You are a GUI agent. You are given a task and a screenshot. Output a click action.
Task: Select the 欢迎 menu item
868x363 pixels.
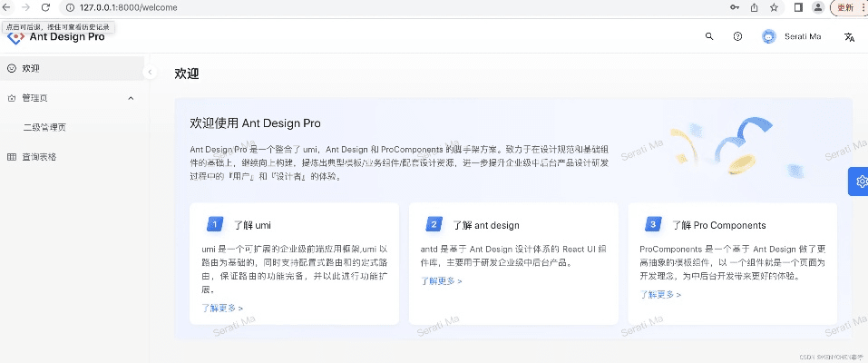coord(32,68)
